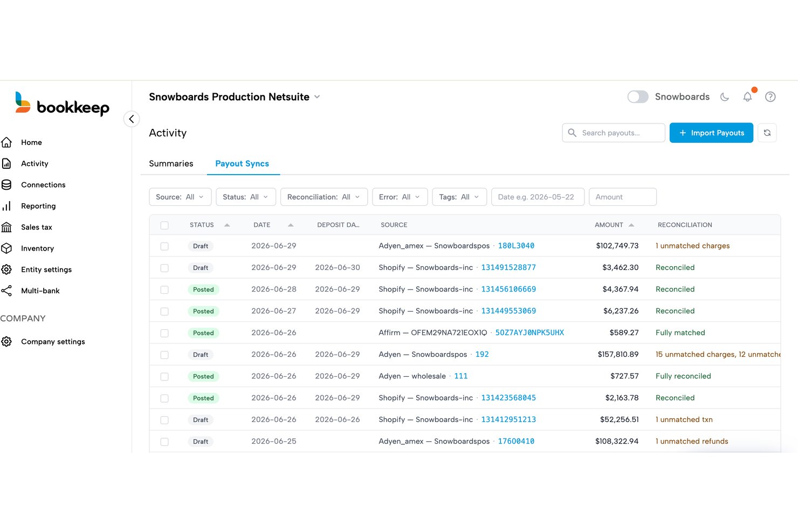Screen dimensions: 798x532
Task: Expand the Reconciliation filter dropdown
Action: point(324,197)
